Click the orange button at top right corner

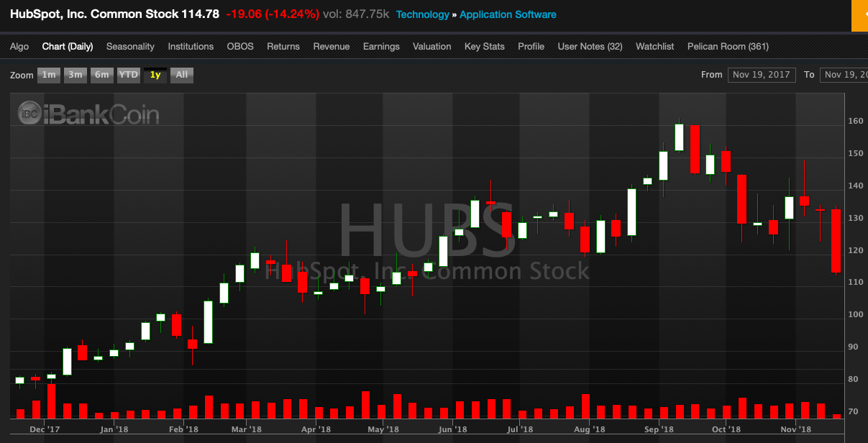pos(860,16)
